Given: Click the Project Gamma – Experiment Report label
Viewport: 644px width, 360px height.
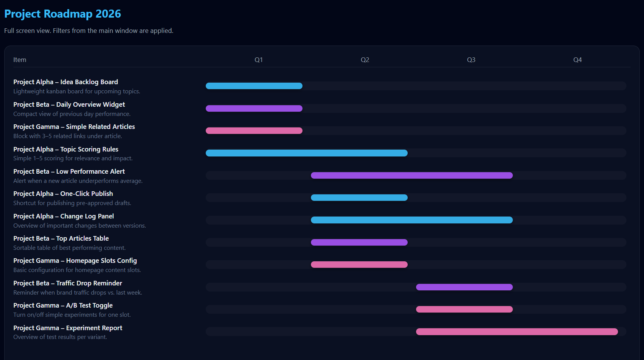Looking at the screenshot, I should pyautogui.click(x=68, y=328).
